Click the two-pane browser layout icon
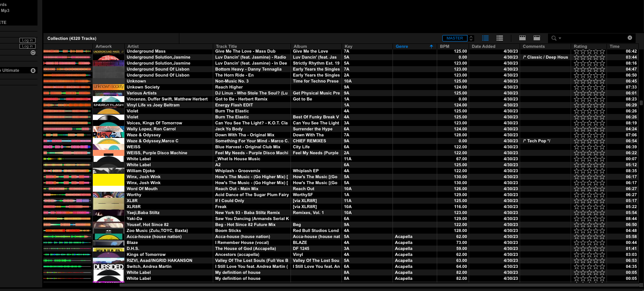The height and width of the screenshot is (291, 644). (x=537, y=38)
